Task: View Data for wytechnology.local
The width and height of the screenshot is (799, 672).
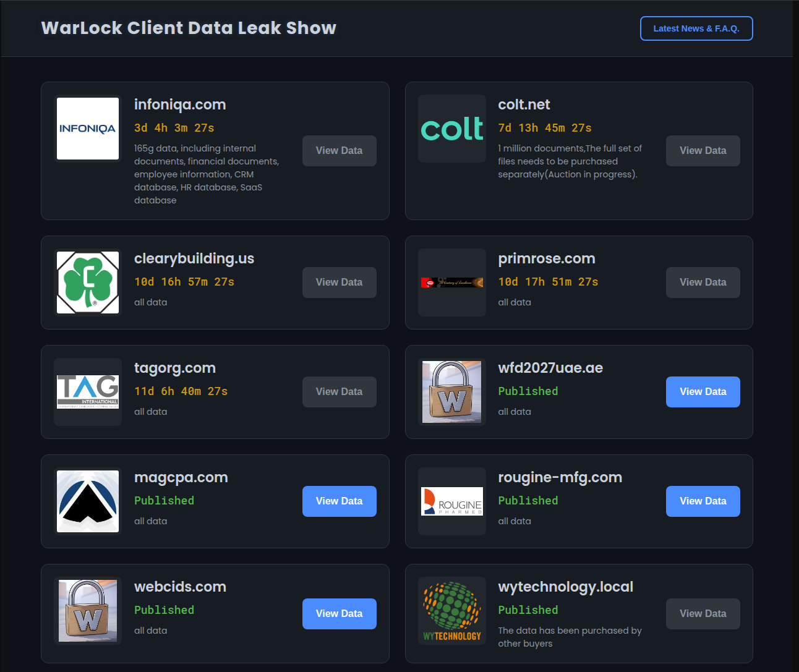Action: pyautogui.click(x=703, y=614)
